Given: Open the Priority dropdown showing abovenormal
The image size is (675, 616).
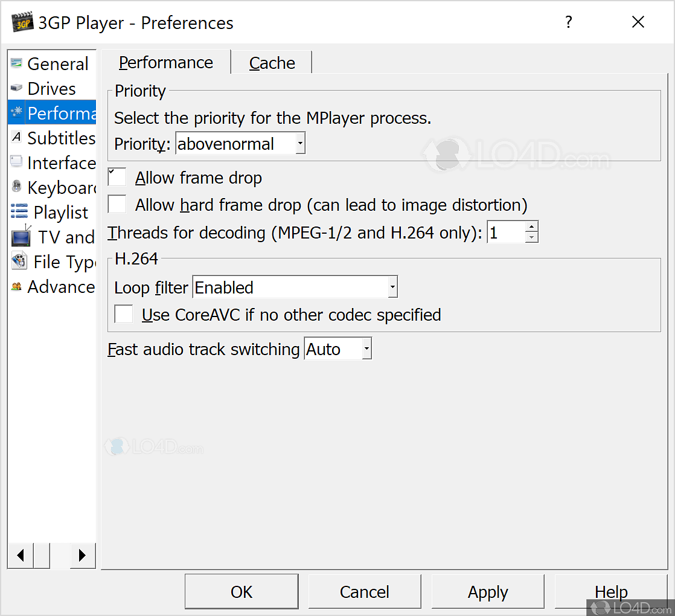Looking at the screenshot, I should pyautogui.click(x=299, y=143).
